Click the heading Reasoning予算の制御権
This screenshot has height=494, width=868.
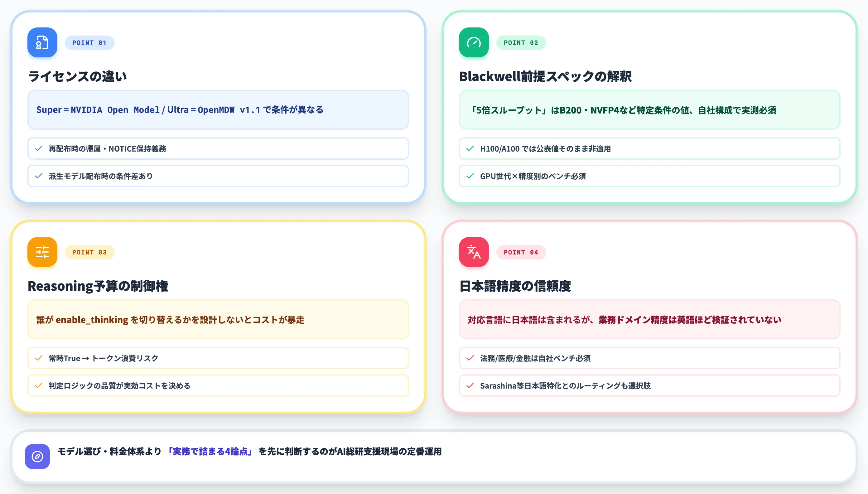(x=98, y=286)
